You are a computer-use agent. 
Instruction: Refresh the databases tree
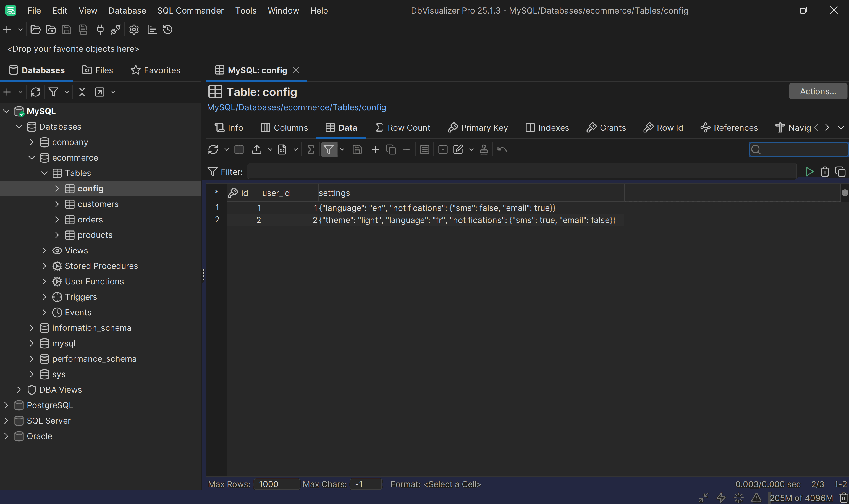pyautogui.click(x=35, y=92)
